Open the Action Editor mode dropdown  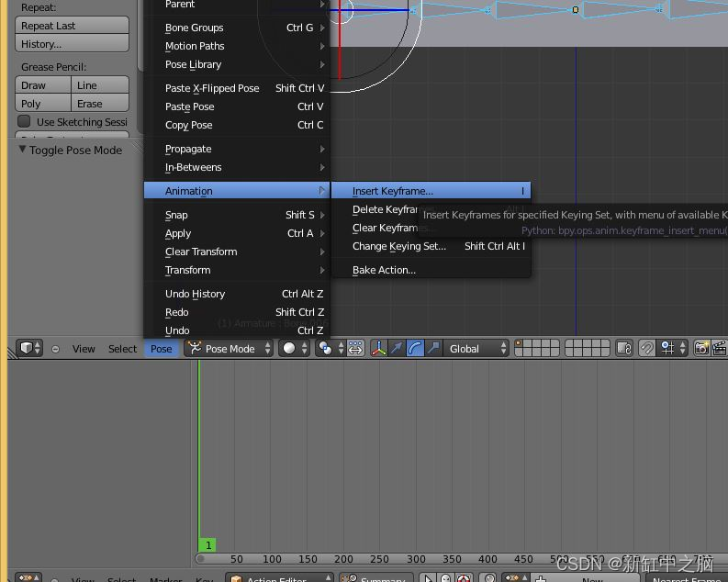[x=279, y=577]
